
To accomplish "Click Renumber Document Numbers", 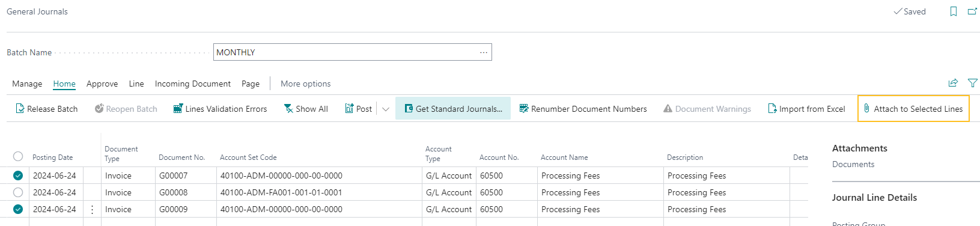I will click(583, 109).
